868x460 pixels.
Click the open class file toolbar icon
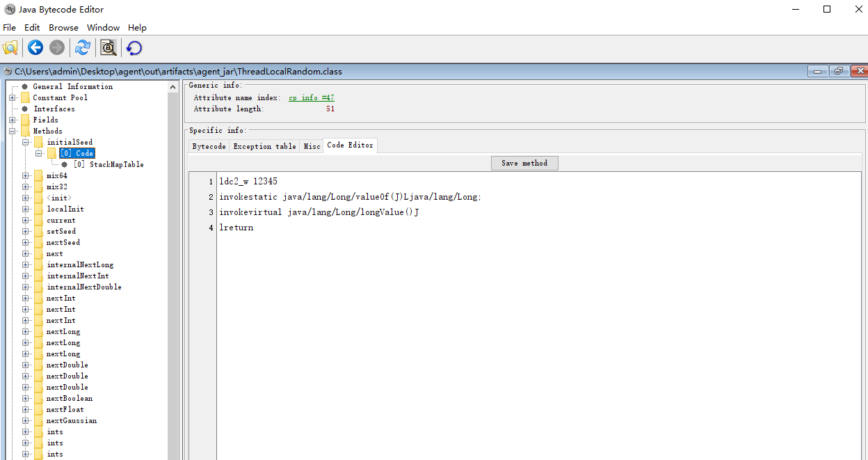10,47
